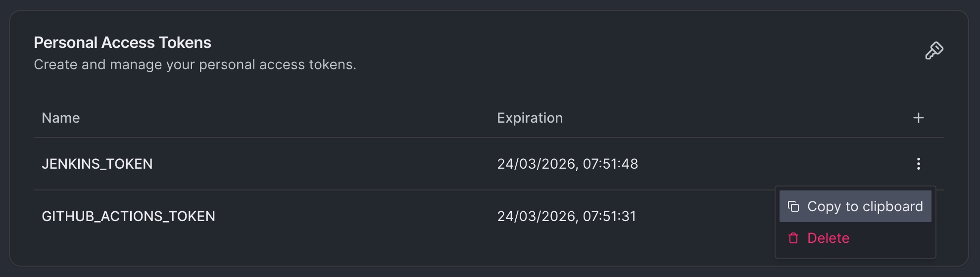Select Copy to clipboard menu entry
The width and height of the screenshot is (980, 277).
[865, 206]
